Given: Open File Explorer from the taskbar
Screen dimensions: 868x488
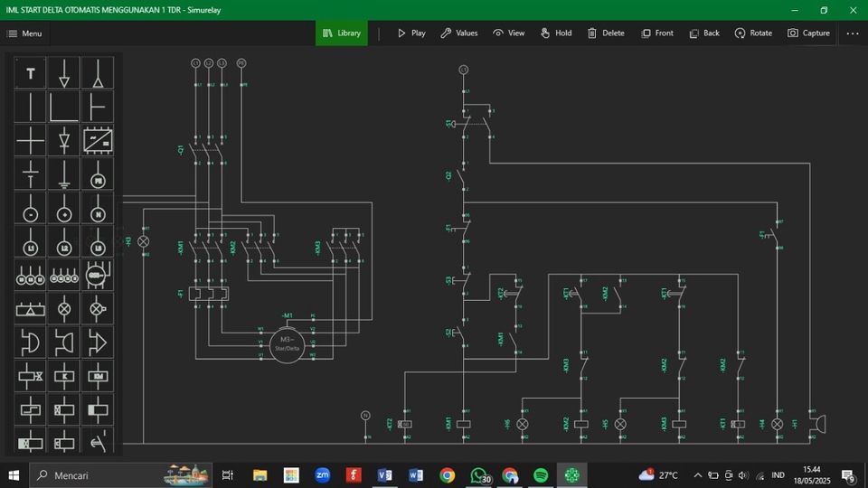Looking at the screenshot, I should coord(259,475).
